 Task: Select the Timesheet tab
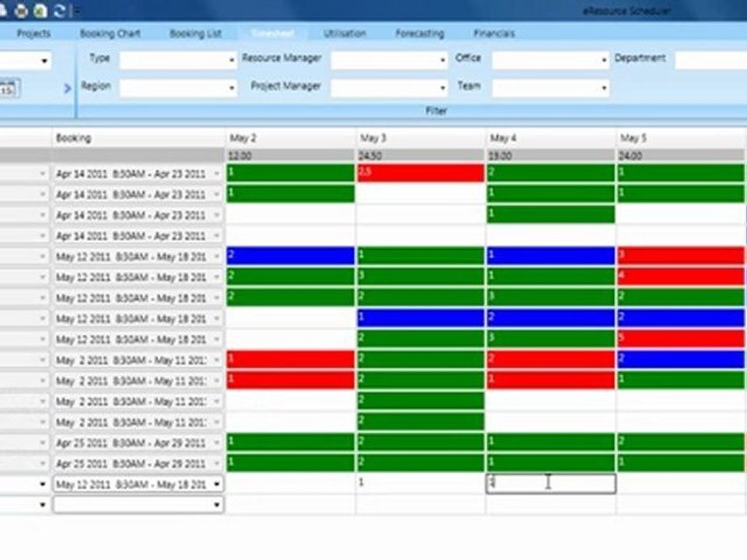pyautogui.click(x=272, y=33)
